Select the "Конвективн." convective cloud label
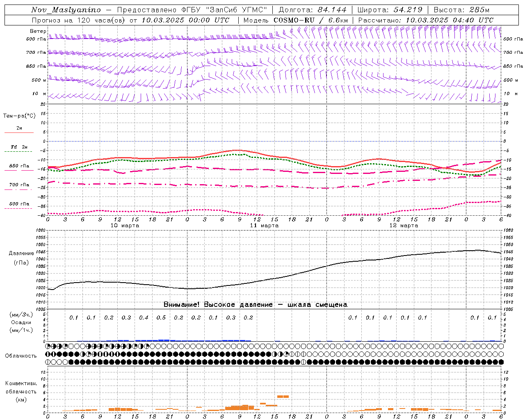 (x=21, y=383)
